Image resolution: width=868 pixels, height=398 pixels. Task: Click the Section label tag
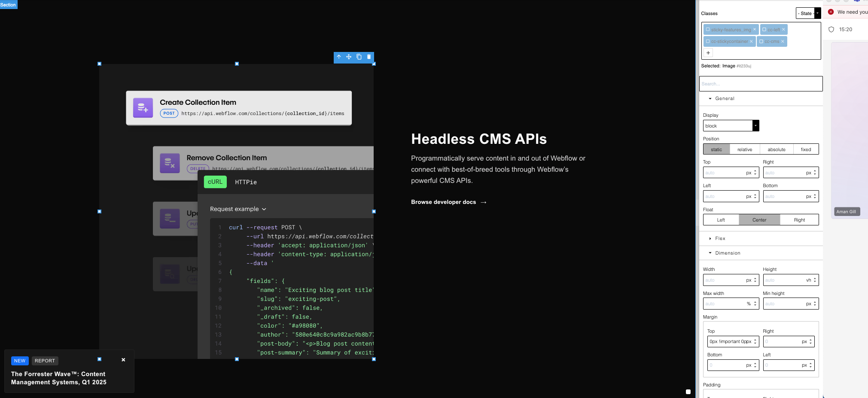(8, 5)
